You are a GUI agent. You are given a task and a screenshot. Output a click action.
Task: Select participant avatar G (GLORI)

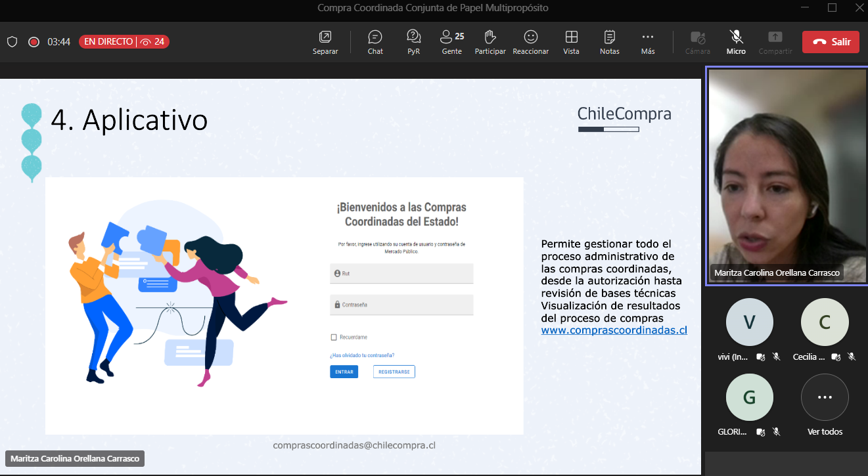[x=750, y=397]
